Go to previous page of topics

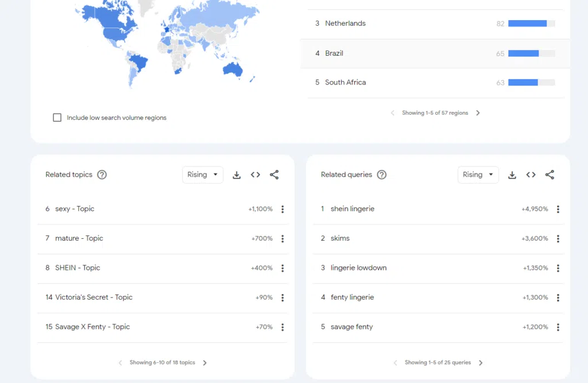tap(120, 363)
